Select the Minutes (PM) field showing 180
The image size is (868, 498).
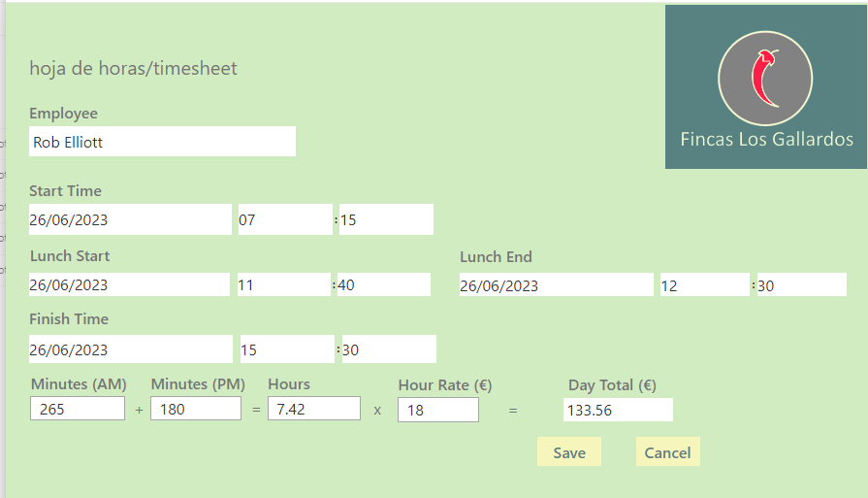196,409
